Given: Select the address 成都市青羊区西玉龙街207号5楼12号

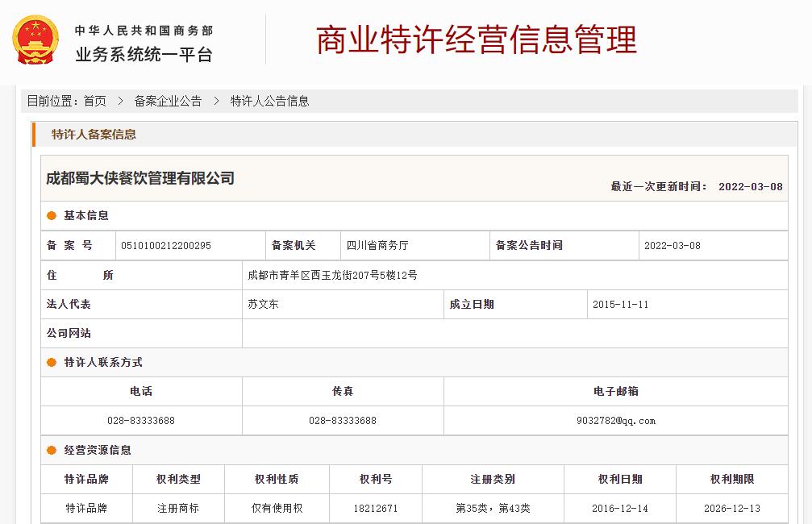Looking at the screenshot, I should pos(332,275).
